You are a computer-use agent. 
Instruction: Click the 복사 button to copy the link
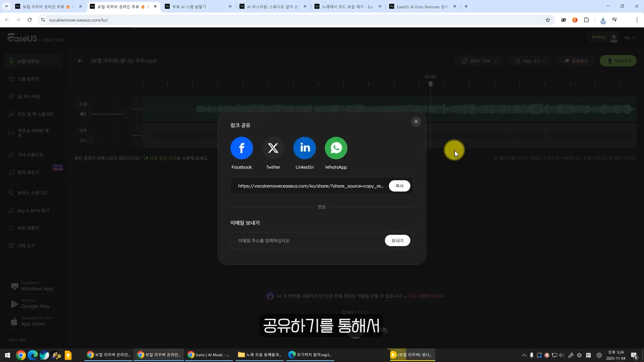click(x=399, y=186)
